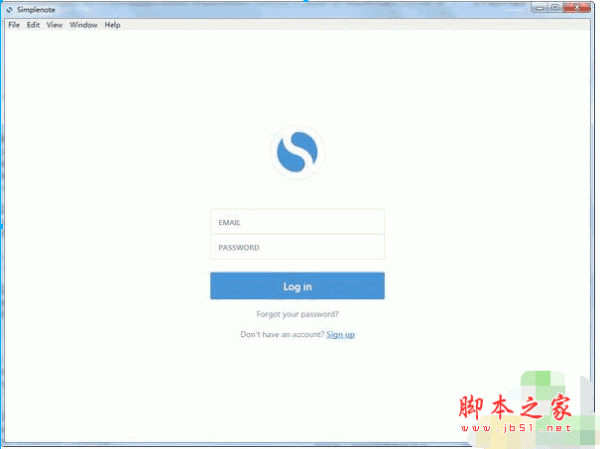
Task: Maximize the Simplenote window
Action: [x=555, y=7]
